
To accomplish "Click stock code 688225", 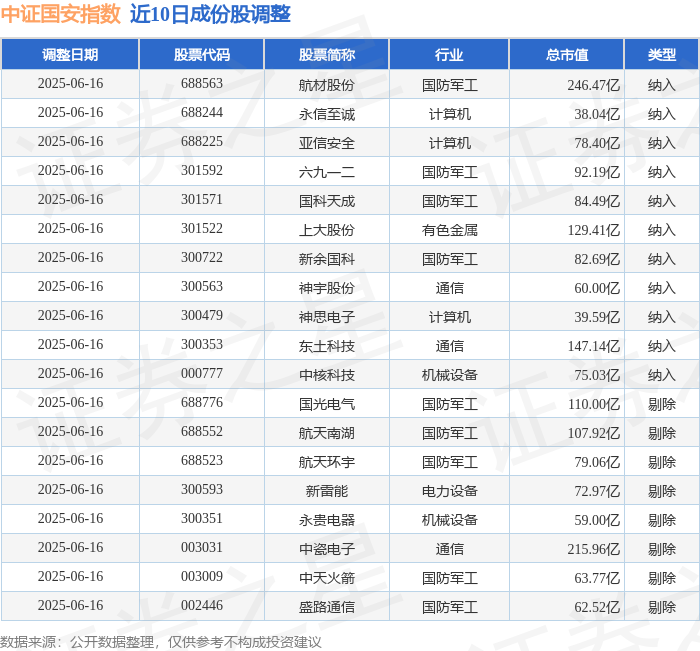I will (202, 142).
